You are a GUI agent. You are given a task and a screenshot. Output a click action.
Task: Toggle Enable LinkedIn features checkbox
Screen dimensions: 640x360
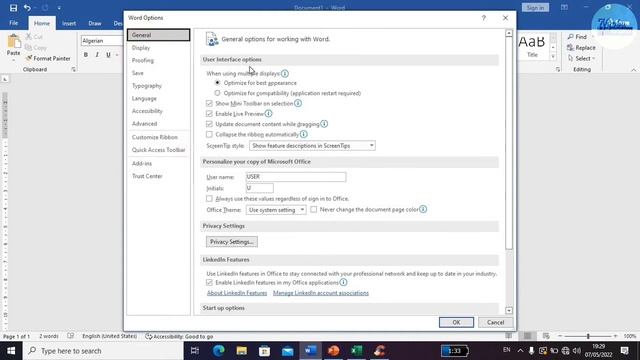(209, 282)
